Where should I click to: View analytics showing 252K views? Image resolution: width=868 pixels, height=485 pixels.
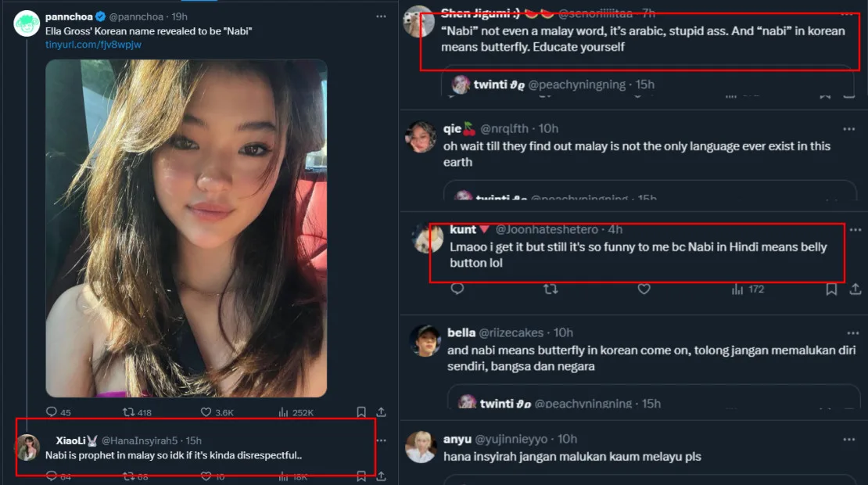[284, 412]
